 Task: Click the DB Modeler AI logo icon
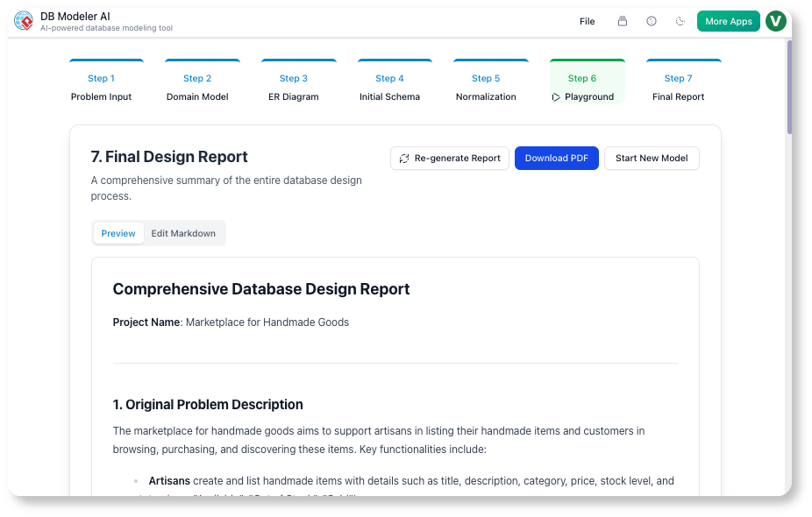pyautogui.click(x=24, y=21)
